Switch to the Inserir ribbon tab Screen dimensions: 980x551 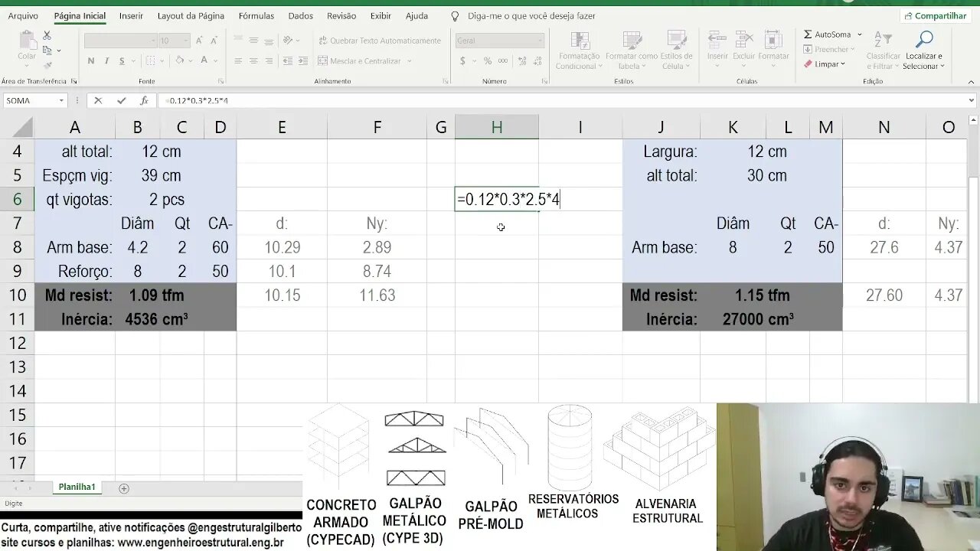tap(131, 15)
